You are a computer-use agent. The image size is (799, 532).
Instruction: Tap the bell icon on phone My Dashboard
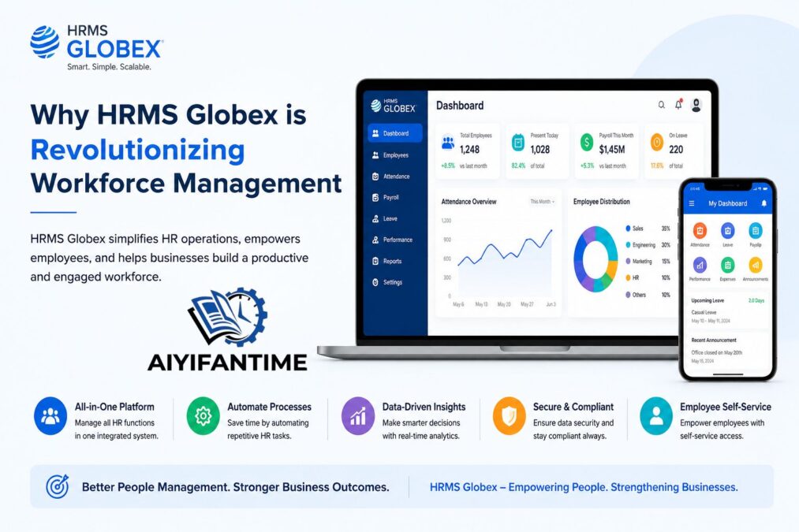pos(764,203)
